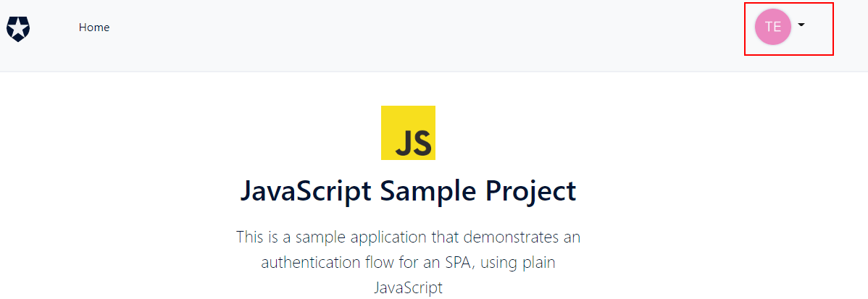Image resolution: width=868 pixels, height=299 pixels.
Task: Click the line starting 'This is a sample application'
Action: click(409, 237)
